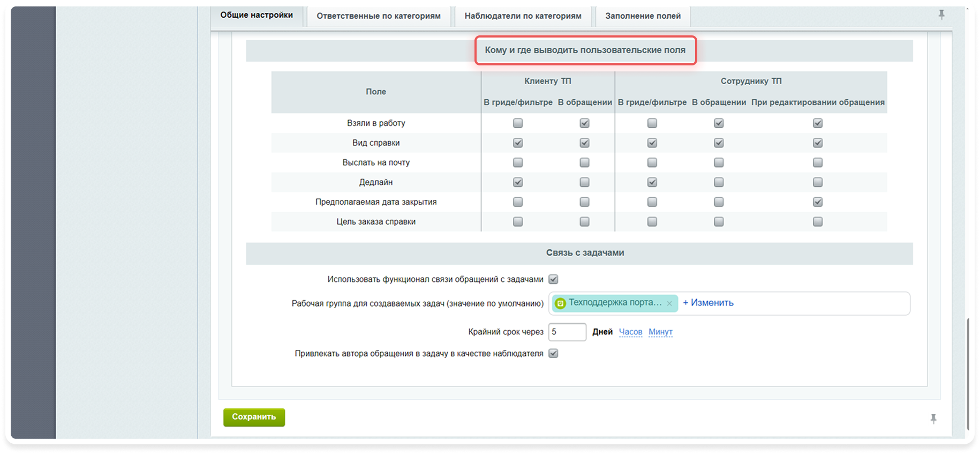The width and height of the screenshot is (980, 454).
Task: Open Заполнение полей tab
Action: click(x=643, y=16)
